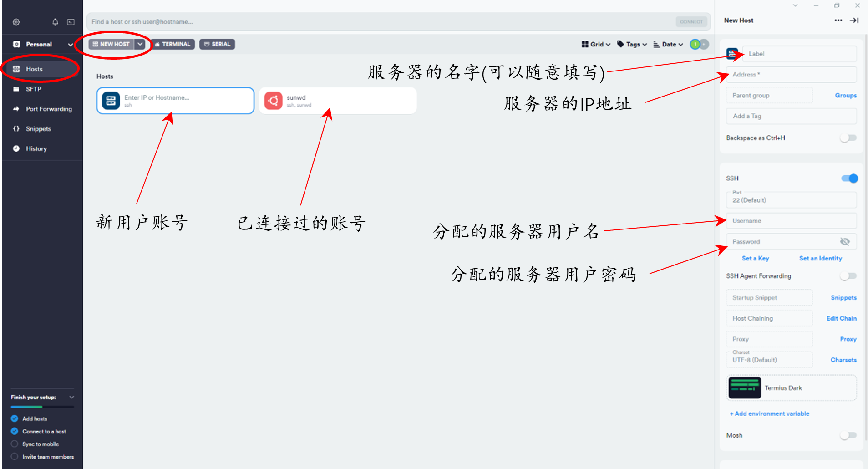This screenshot has width=868, height=469.
Task: Click the Set a Key link
Action: click(756, 258)
